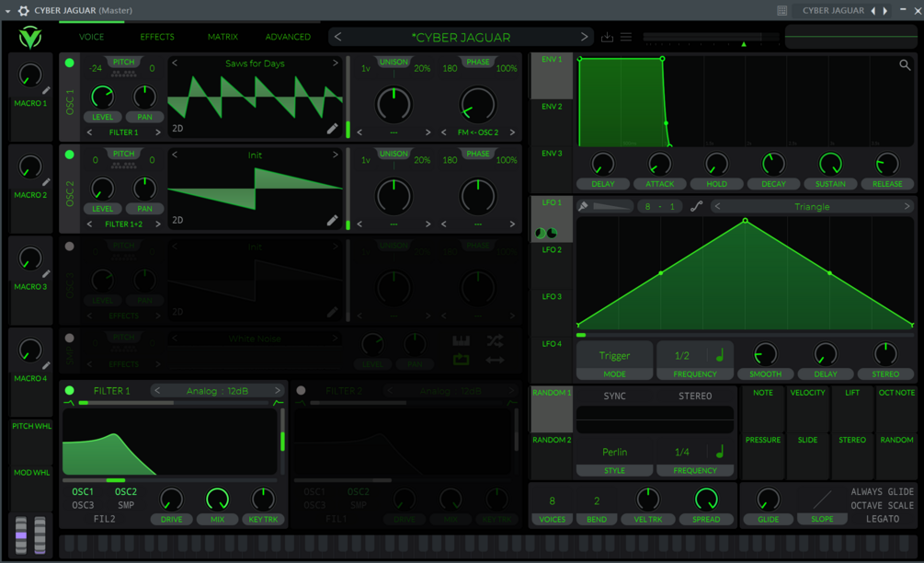Image resolution: width=924 pixels, height=563 pixels.
Task: Click the Macro 1 edit pencil icon
Action: 46,90
